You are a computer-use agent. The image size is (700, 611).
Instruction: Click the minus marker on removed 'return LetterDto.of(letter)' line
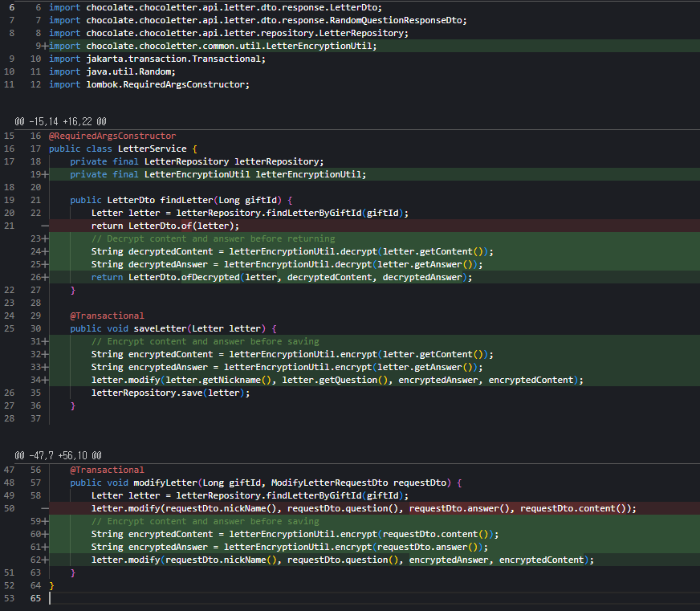(44, 226)
